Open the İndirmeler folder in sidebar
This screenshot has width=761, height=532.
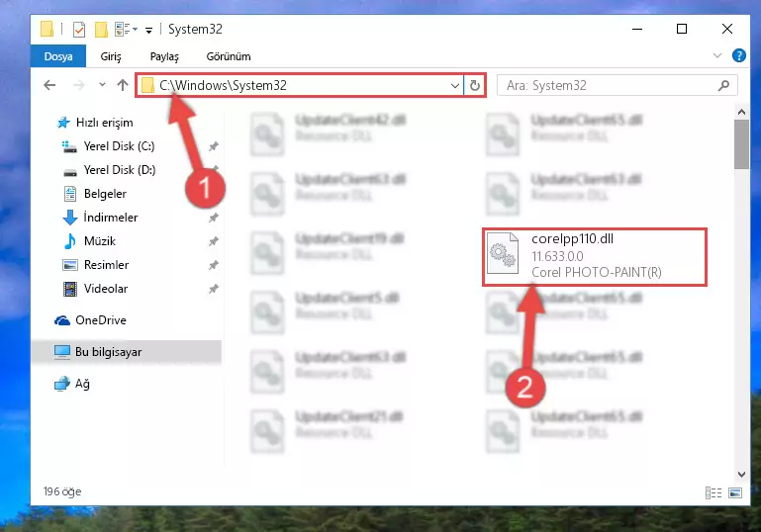pos(110,218)
